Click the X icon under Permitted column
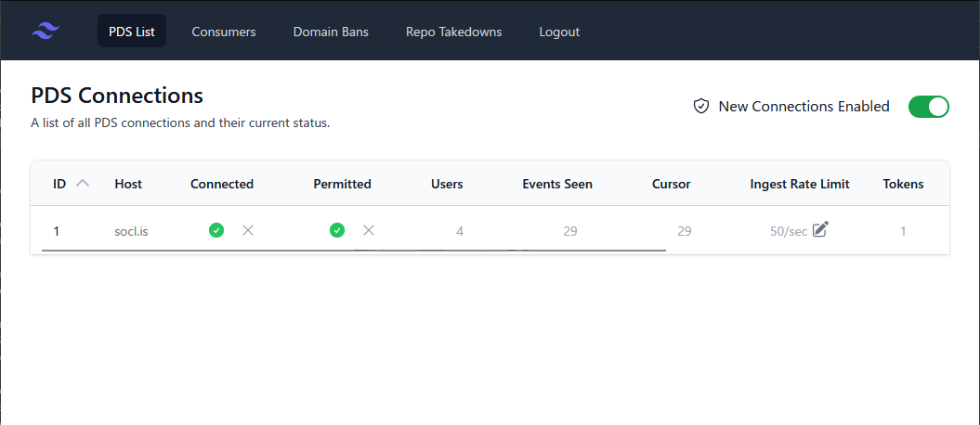Image resolution: width=980 pixels, height=425 pixels. [369, 230]
